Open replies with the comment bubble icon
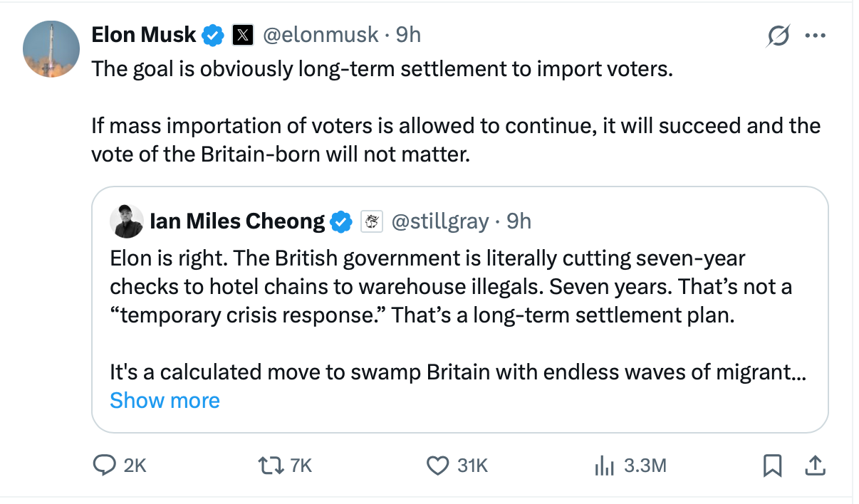The height and width of the screenshot is (504, 859). (105, 466)
